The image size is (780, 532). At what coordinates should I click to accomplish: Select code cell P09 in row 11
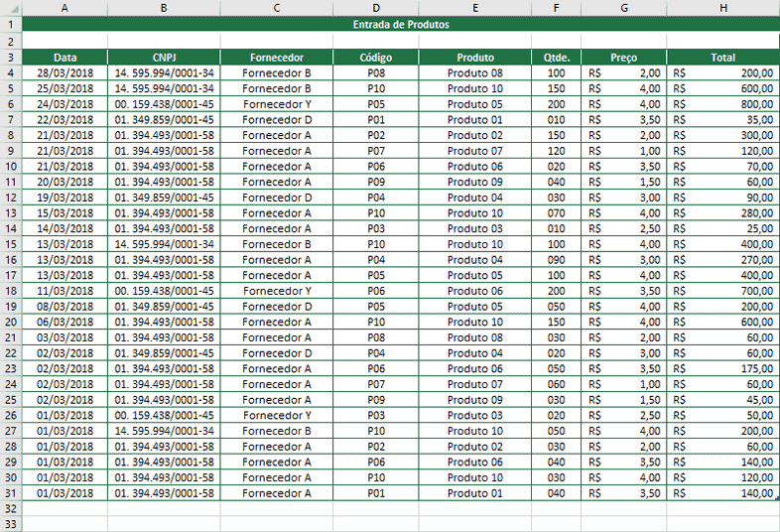click(375, 182)
